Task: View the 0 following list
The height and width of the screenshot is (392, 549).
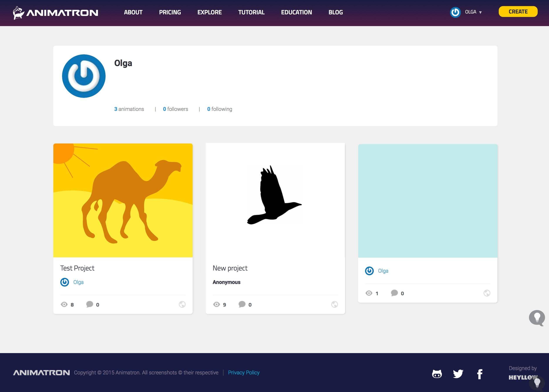Action: (x=220, y=109)
